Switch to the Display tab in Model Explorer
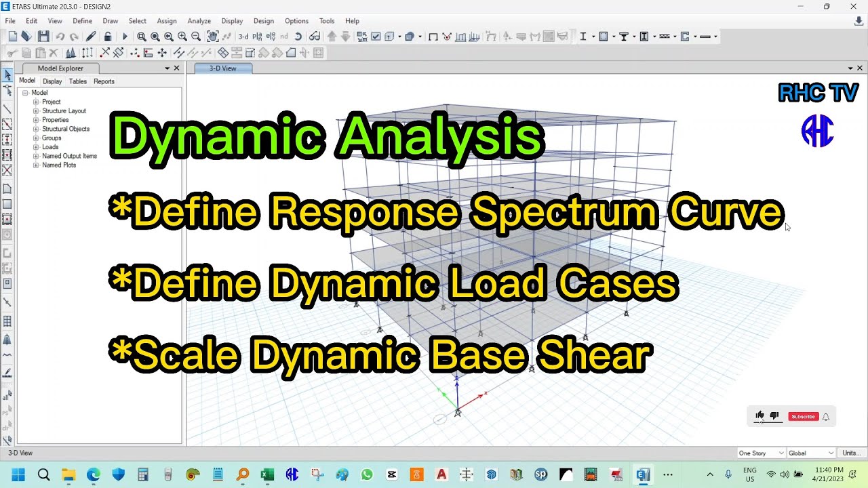Viewport: 868px width, 488px height. (x=52, y=81)
